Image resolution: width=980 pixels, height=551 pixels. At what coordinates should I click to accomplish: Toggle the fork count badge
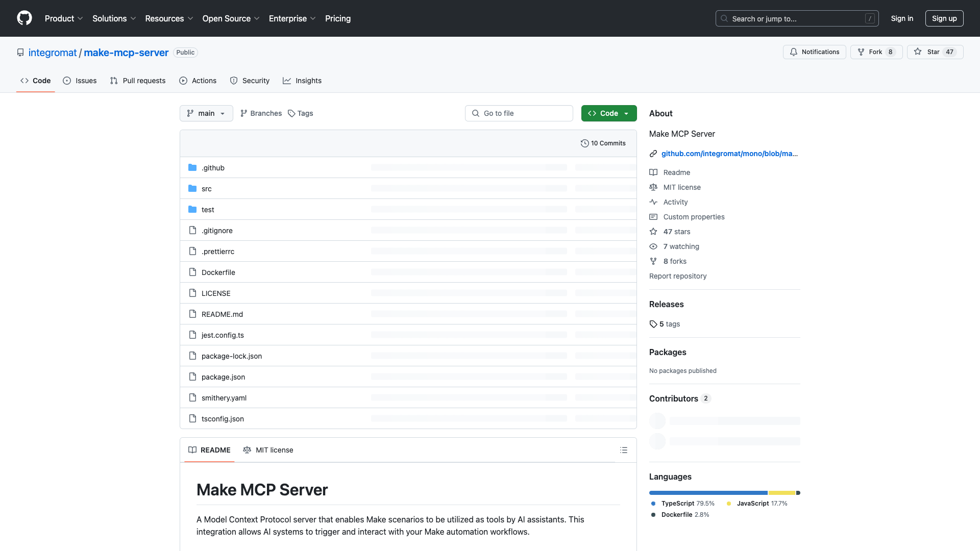tap(891, 52)
